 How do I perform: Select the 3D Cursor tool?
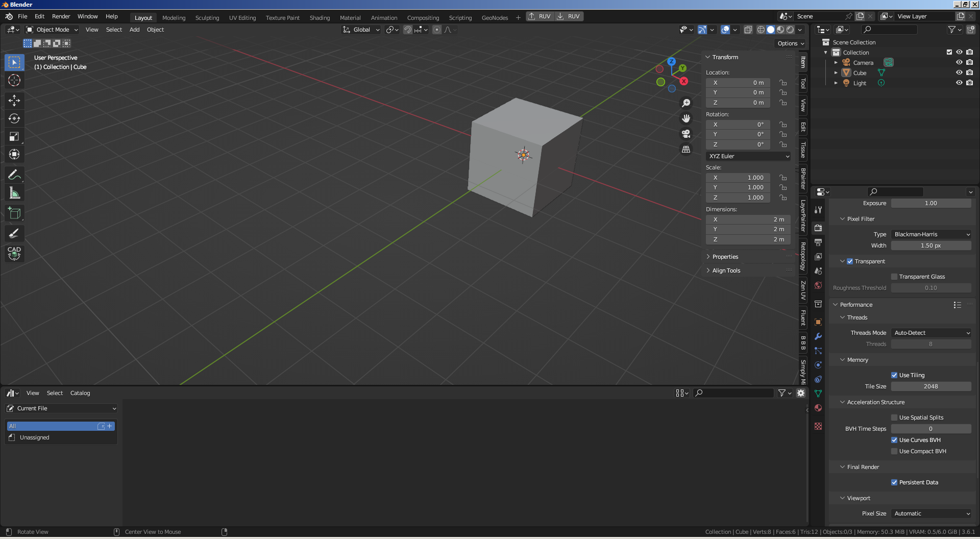[14, 80]
